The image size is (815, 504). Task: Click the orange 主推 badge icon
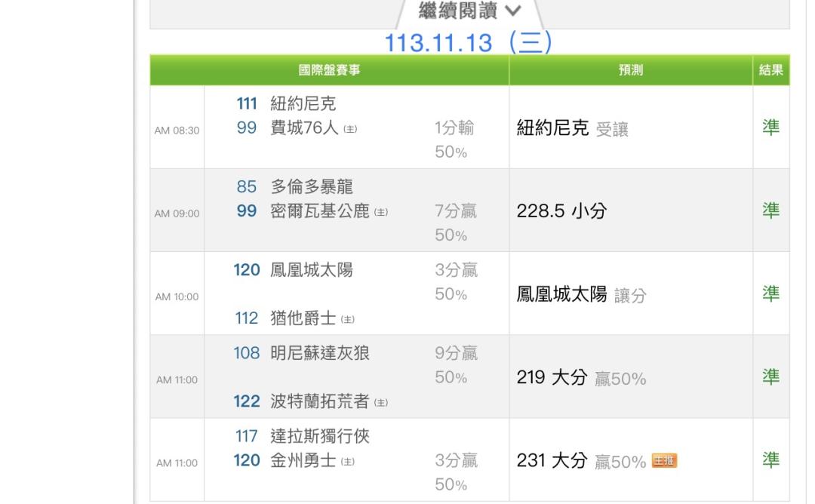(x=664, y=460)
